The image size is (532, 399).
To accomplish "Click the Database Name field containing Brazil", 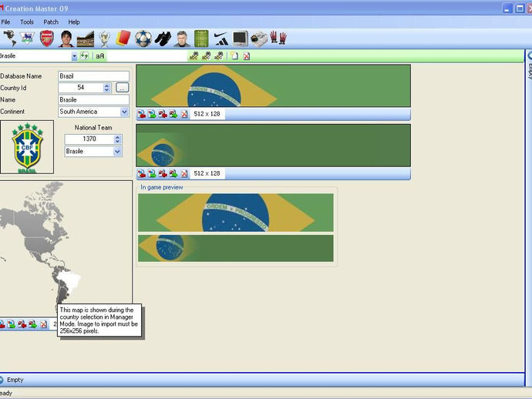I will click(x=93, y=76).
